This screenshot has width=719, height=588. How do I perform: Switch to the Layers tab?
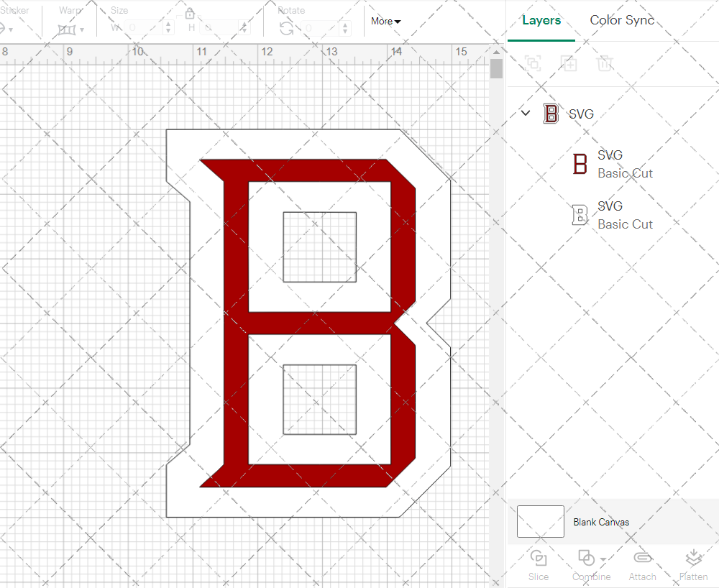tap(541, 20)
